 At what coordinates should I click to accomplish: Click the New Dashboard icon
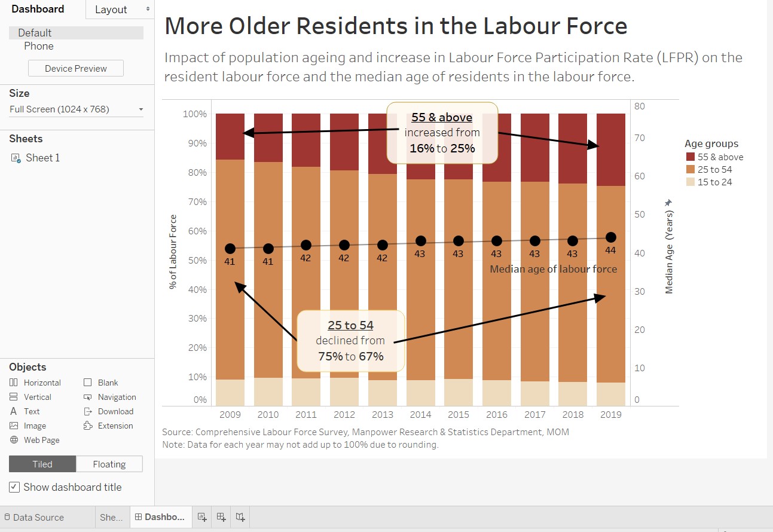[221, 517]
